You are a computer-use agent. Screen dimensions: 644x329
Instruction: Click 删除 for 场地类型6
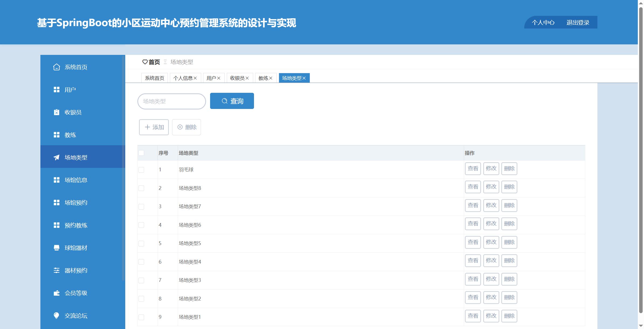point(509,224)
